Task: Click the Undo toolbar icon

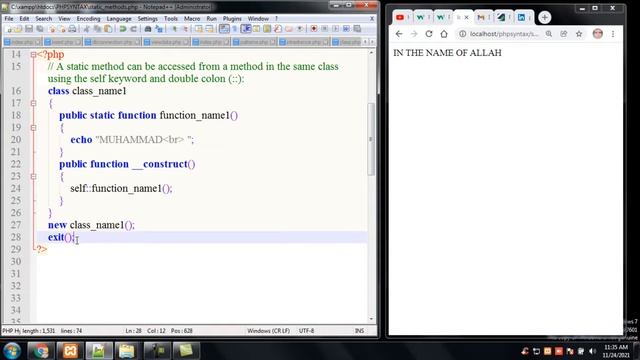Action: tap(122, 29)
